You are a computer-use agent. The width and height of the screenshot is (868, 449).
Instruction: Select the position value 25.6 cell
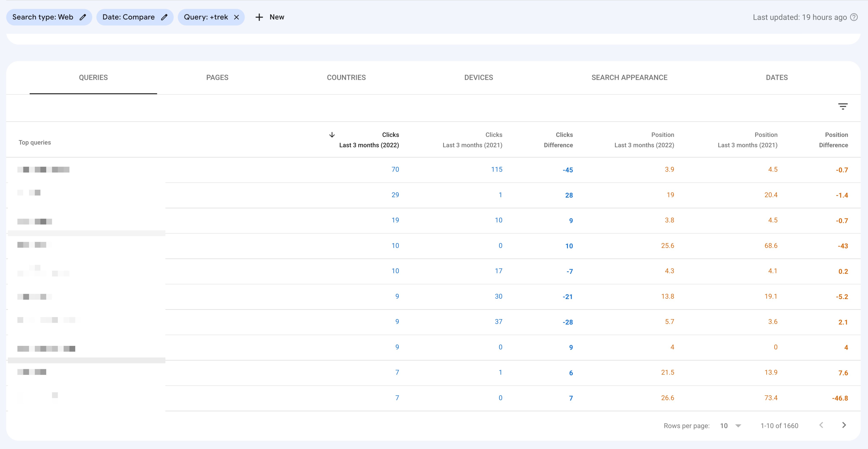click(668, 245)
